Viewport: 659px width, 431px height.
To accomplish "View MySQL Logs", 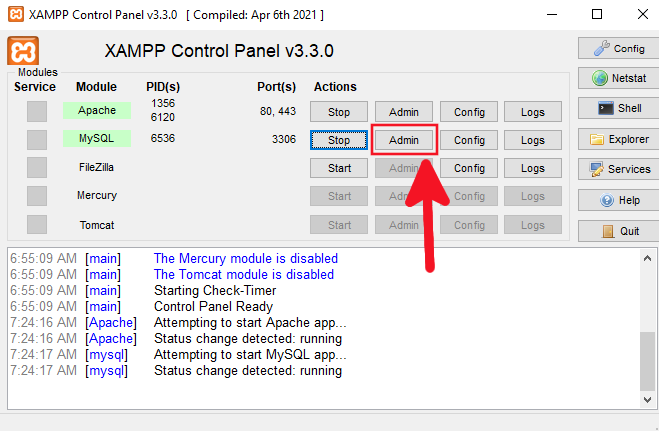I will click(x=533, y=140).
